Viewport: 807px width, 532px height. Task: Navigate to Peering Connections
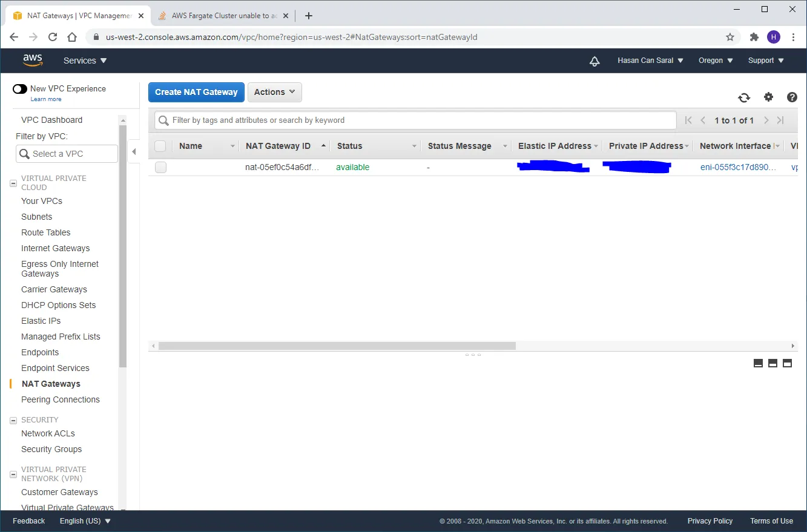(61, 399)
